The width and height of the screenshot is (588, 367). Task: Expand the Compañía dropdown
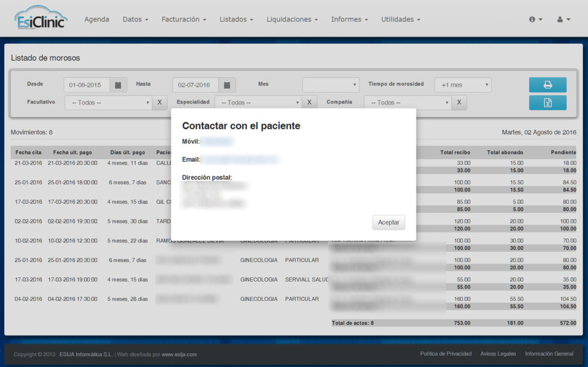[x=408, y=102]
